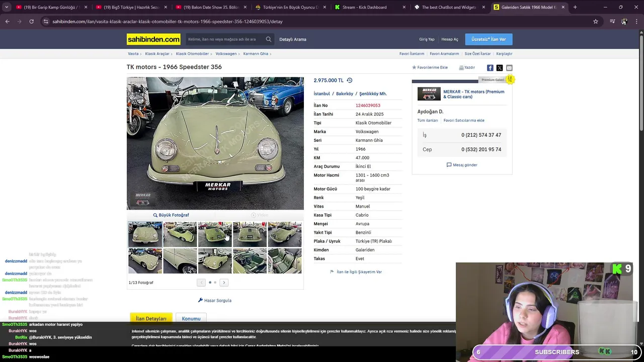
Task: Click the previous photo thumbnails arrow
Action: (x=201, y=283)
